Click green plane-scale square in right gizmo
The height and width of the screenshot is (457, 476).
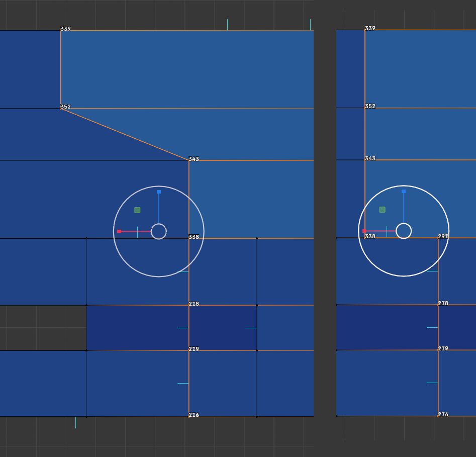(383, 210)
